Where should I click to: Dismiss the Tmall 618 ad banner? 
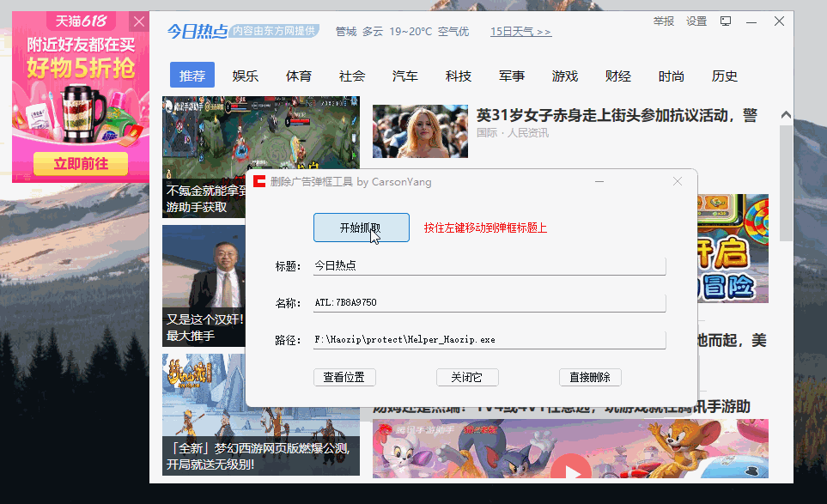coord(139,21)
